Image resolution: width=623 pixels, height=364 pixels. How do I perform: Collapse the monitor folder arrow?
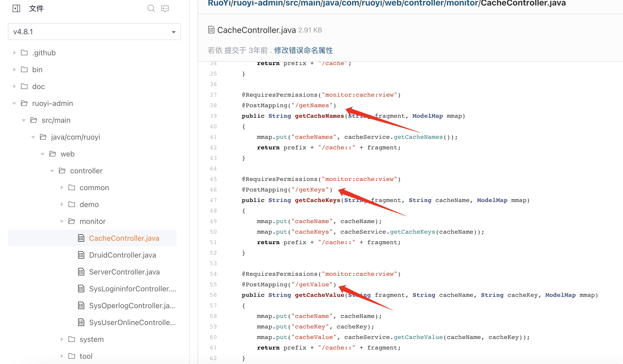tap(62, 222)
